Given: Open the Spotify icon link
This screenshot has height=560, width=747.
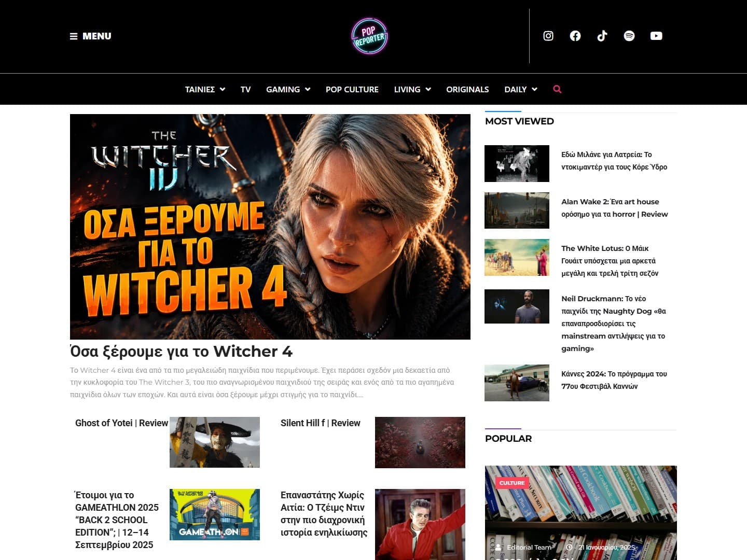Looking at the screenshot, I should click(x=629, y=36).
